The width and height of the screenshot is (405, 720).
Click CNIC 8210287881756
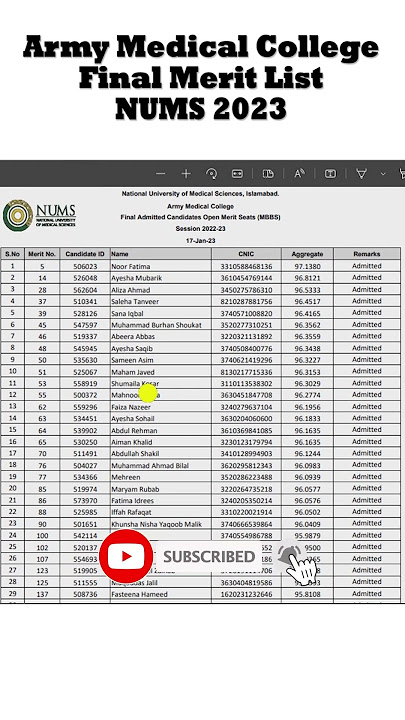click(x=246, y=302)
